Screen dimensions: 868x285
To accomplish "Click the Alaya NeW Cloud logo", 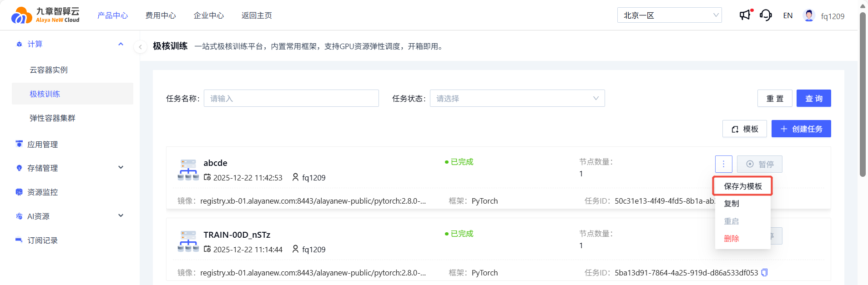I will click(45, 15).
